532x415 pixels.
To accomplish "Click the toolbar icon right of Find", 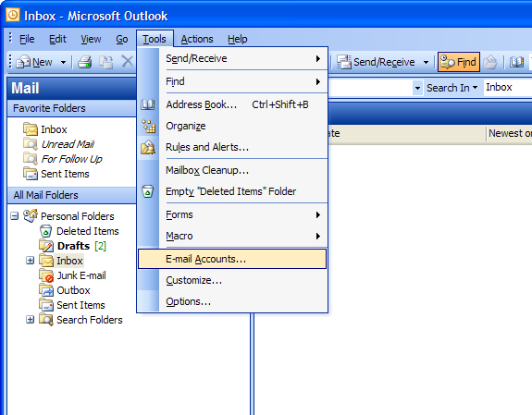I will (x=490, y=62).
